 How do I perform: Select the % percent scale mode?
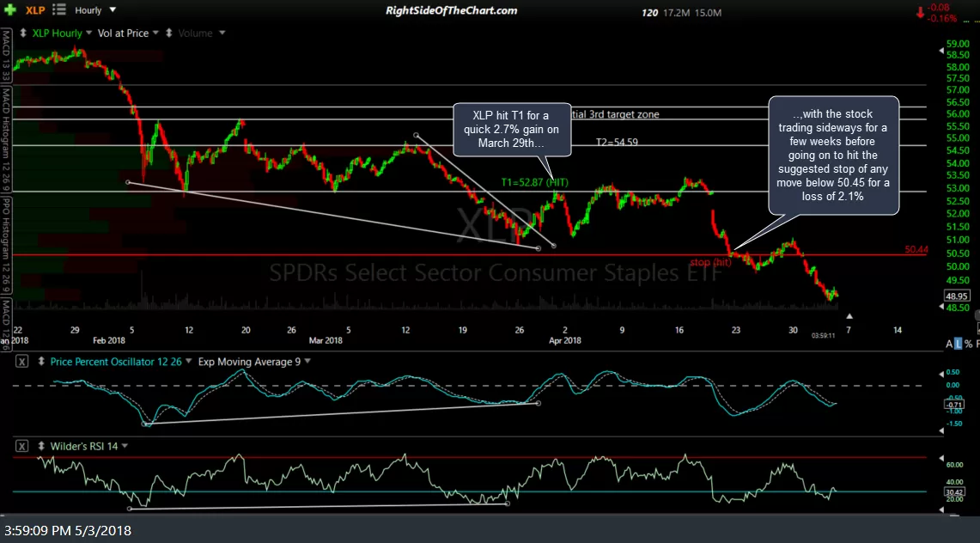(968, 344)
